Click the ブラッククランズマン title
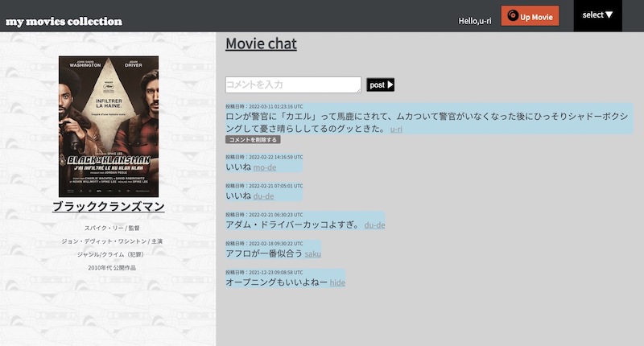The width and height of the screenshot is (644, 346). tap(109, 207)
